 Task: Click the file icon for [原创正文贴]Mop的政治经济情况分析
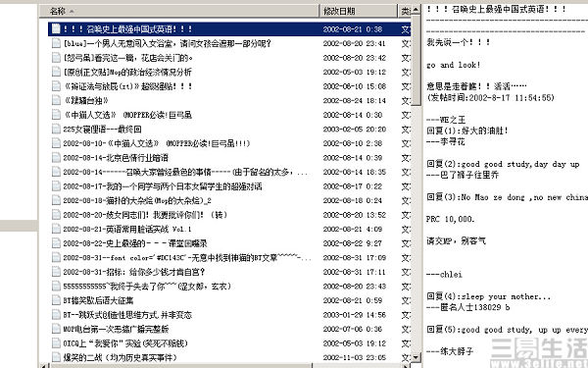(x=56, y=72)
